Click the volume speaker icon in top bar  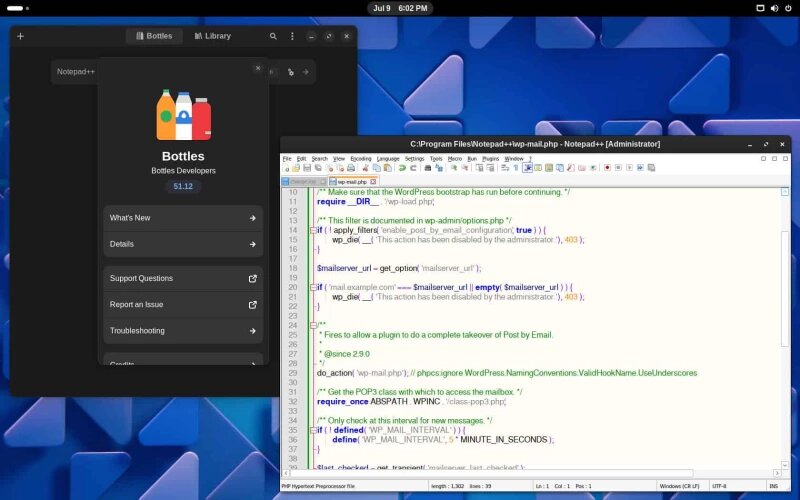pyautogui.click(x=774, y=8)
